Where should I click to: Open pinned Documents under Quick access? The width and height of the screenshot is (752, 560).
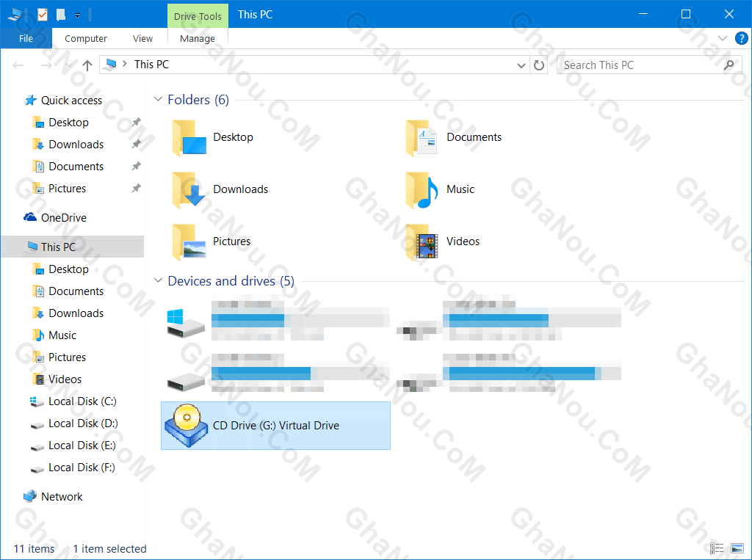(76, 167)
